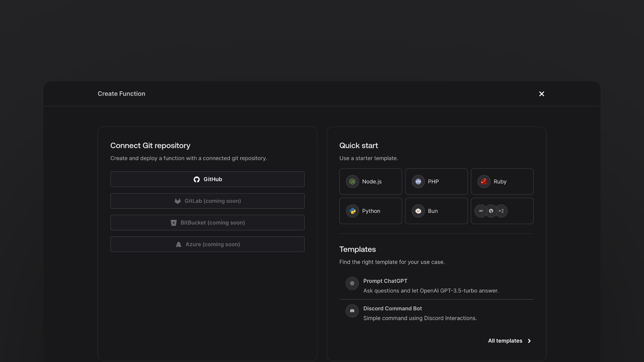This screenshot has height=362, width=644.
Task: Click the Create Function title
Action: (121, 94)
